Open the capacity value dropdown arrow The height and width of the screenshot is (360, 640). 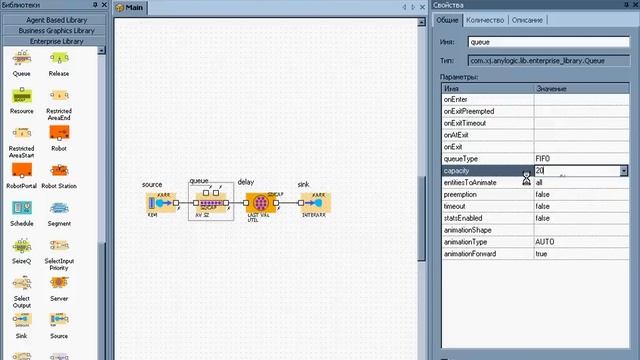(624, 171)
